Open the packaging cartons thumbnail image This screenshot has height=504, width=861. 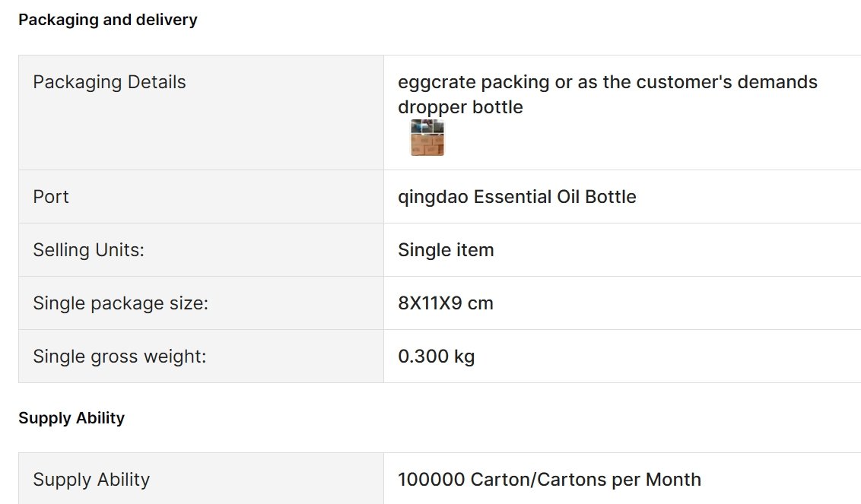coord(427,138)
